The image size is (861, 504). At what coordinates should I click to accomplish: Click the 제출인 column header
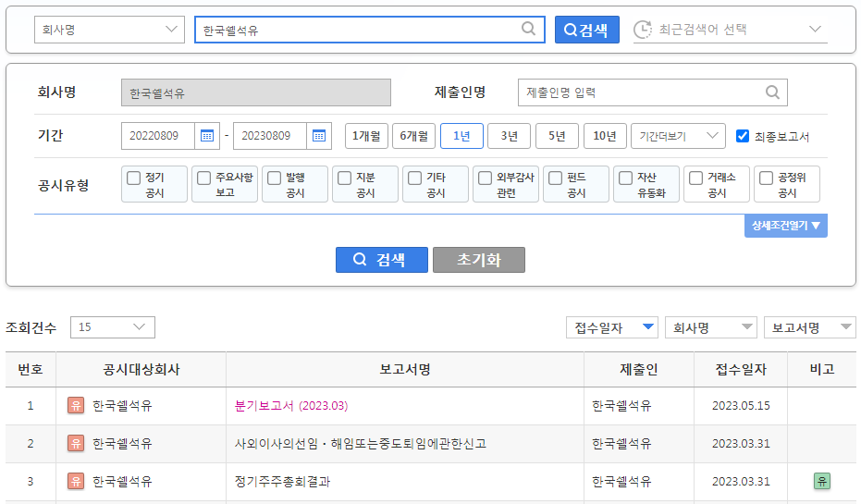pyautogui.click(x=639, y=370)
